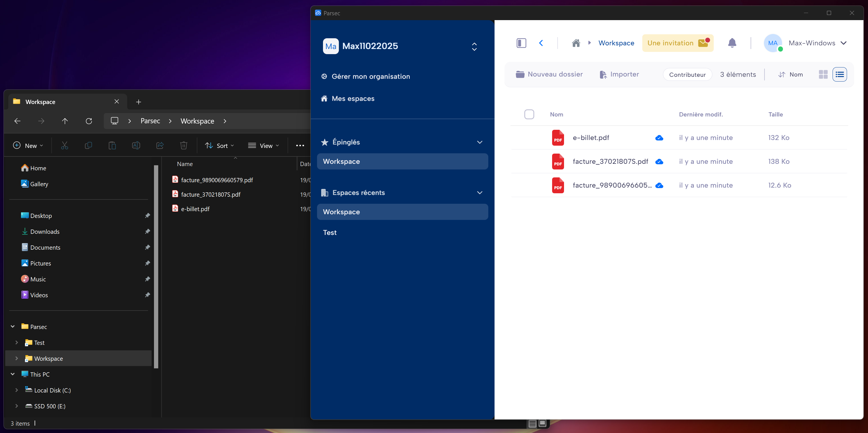Image resolution: width=868 pixels, height=433 pixels.
Task: Open the Test space in Parsec sidebar
Action: [x=330, y=233]
